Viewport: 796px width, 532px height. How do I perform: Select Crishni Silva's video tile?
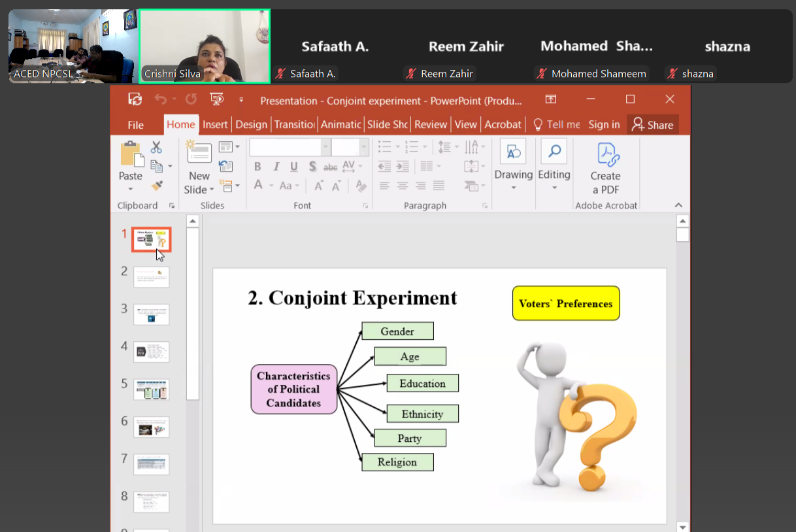point(205,46)
